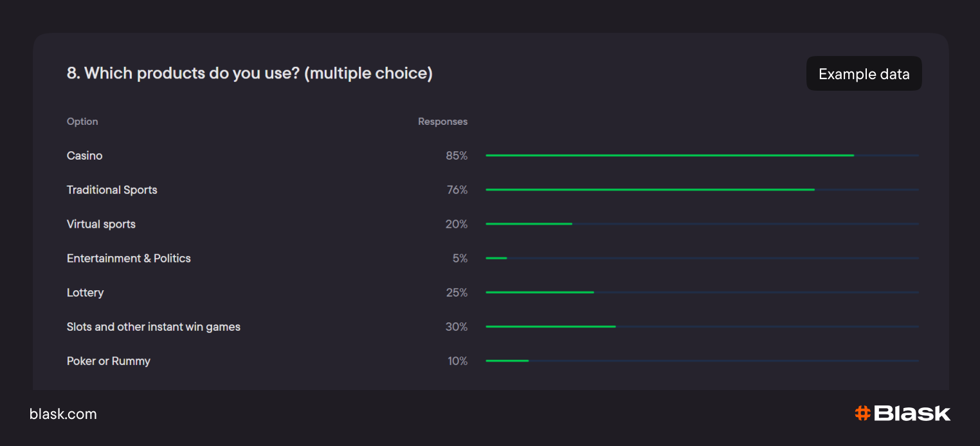Click the Casino green progress bar
The height and width of the screenshot is (446, 980).
click(x=669, y=156)
